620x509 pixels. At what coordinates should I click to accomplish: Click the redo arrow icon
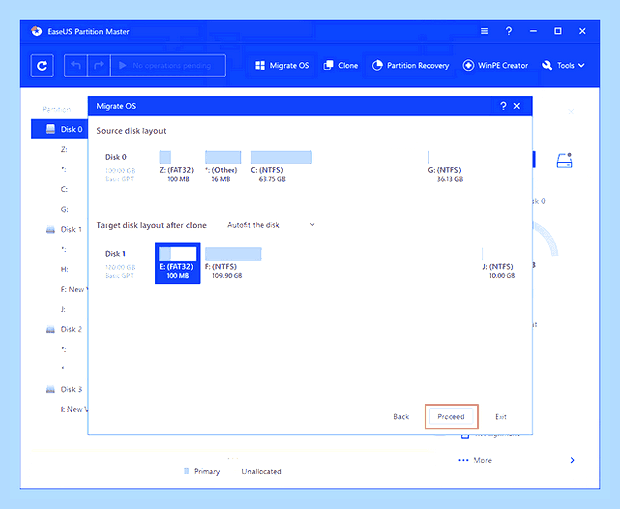click(98, 66)
